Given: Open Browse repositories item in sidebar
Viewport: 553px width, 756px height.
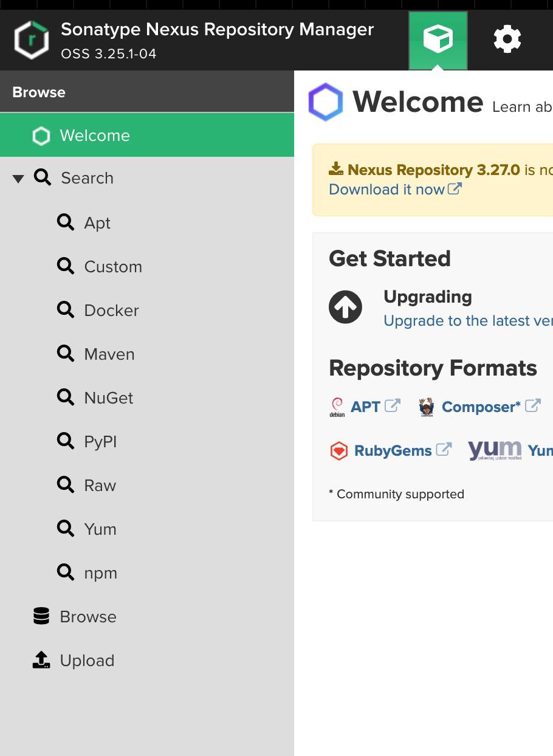Looking at the screenshot, I should 88,617.
